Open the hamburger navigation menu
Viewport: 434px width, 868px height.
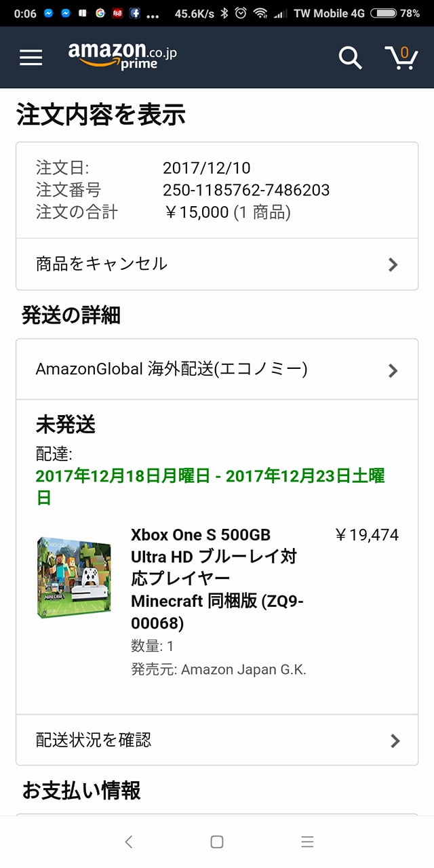(x=31, y=58)
